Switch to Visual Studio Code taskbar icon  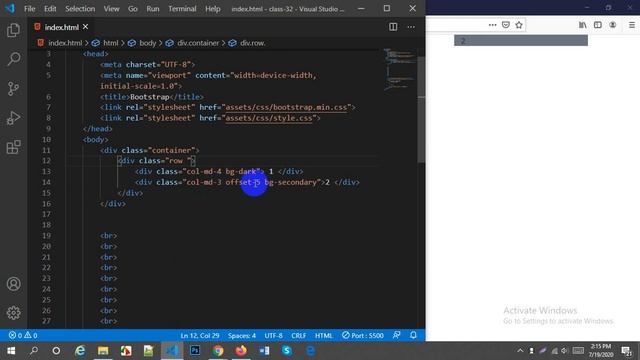[172, 351]
